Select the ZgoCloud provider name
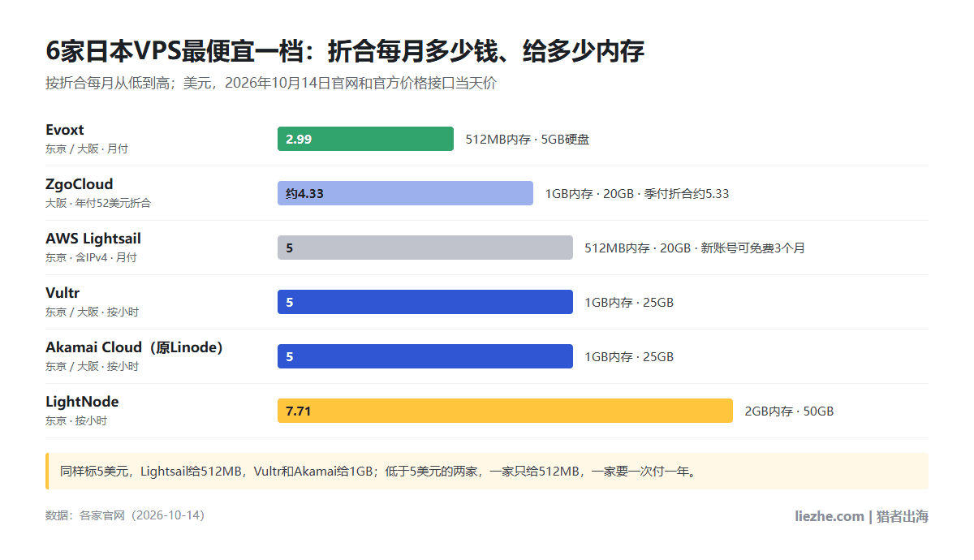Image resolution: width=974 pixels, height=560 pixels. click(80, 184)
